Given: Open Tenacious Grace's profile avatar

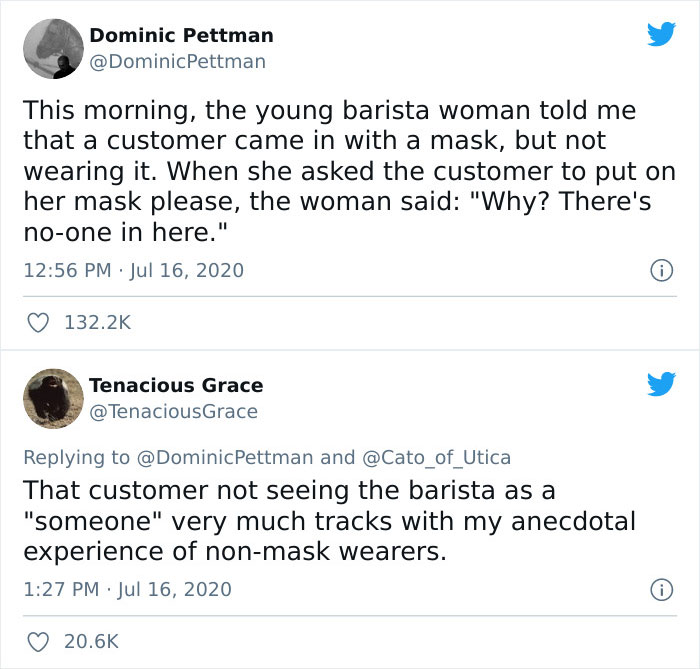Looking at the screenshot, I should 52,398.
